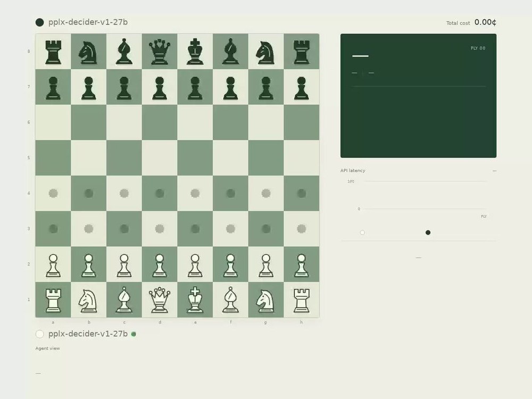Click the white bishop on f1

pos(230,300)
